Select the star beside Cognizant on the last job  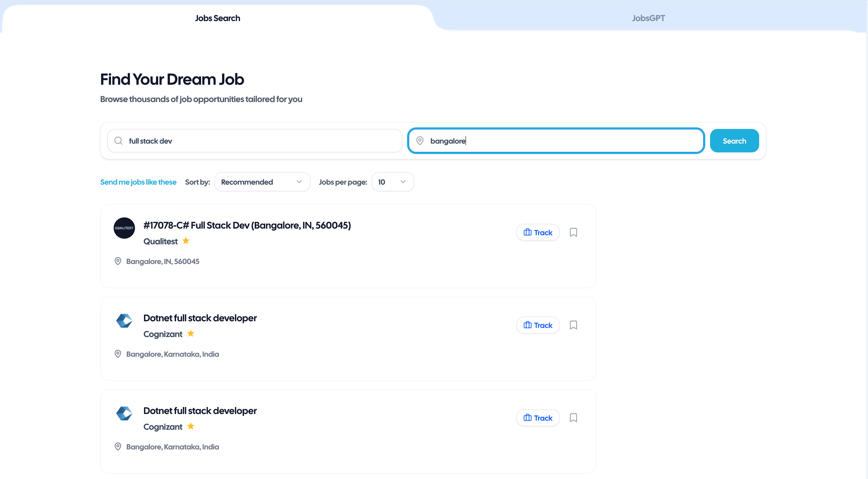(191, 426)
